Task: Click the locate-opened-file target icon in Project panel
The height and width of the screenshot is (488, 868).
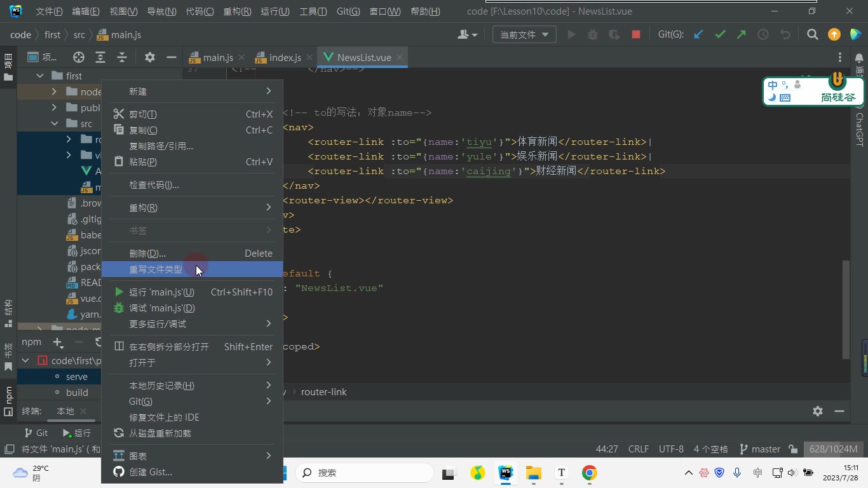Action: click(79, 57)
